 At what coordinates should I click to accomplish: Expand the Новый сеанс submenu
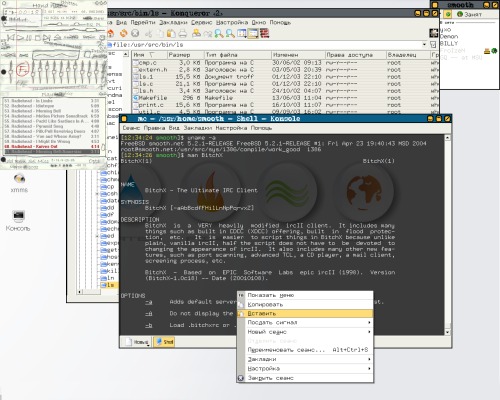(305, 332)
